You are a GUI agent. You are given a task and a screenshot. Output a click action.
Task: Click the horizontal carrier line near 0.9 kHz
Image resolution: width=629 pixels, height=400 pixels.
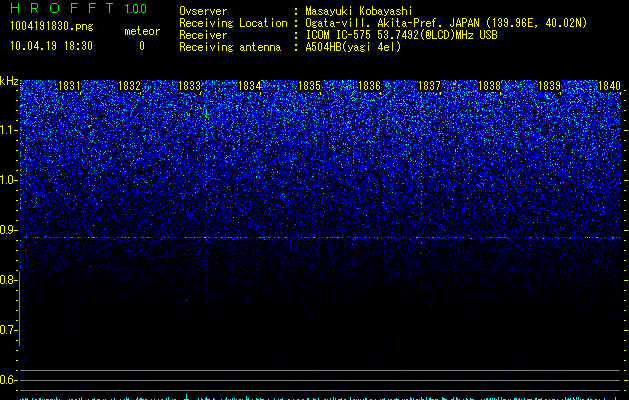point(320,238)
